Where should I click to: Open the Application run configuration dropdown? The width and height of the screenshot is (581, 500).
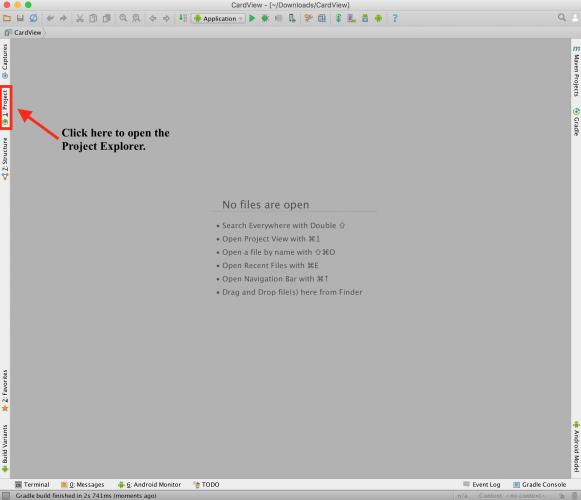tap(218, 19)
